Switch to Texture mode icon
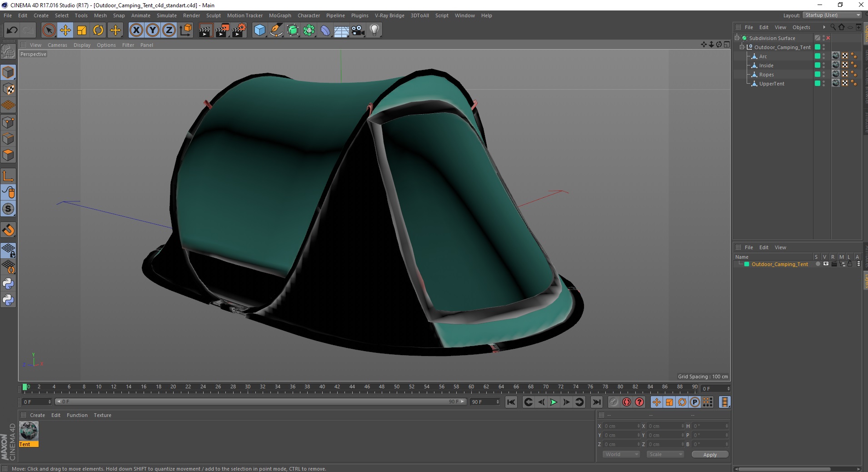The image size is (868, 472). pyautogui.click(x=8, y=89)
